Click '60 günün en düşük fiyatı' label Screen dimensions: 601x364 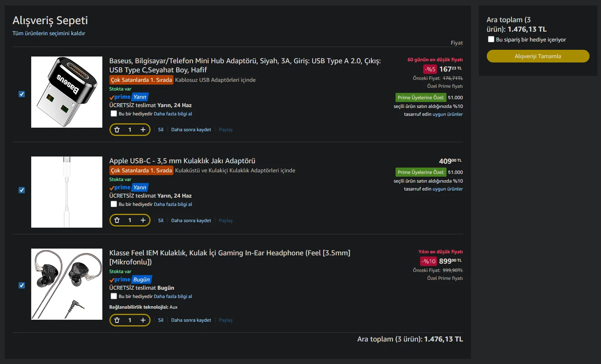pyautogui.click(x=435, y=60)
